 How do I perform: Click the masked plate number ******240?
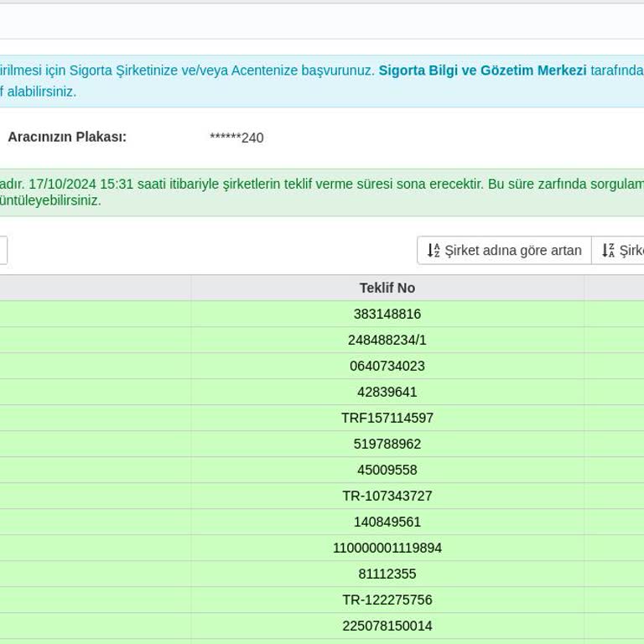[x=236, y=138]
